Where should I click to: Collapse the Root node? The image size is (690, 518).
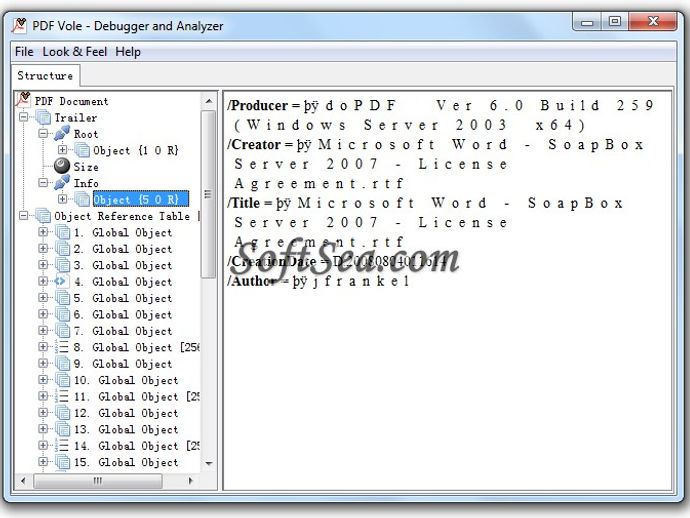coord(43,133)
